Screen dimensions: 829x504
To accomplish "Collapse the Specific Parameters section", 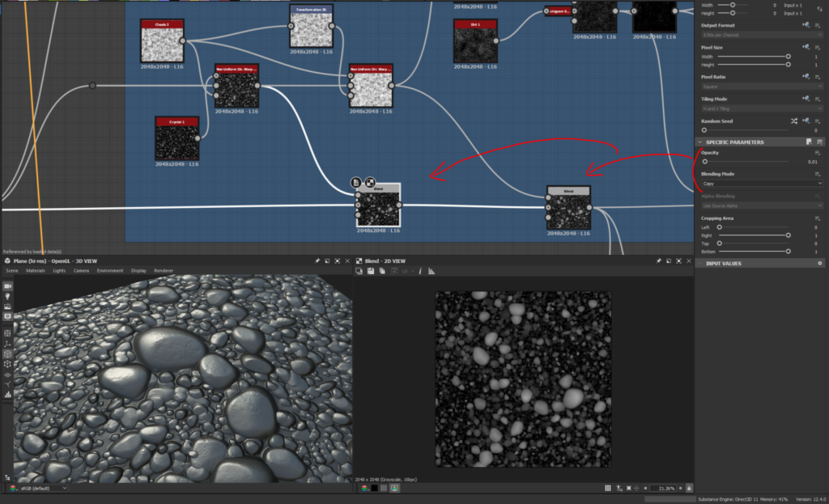I will [701, 142].
